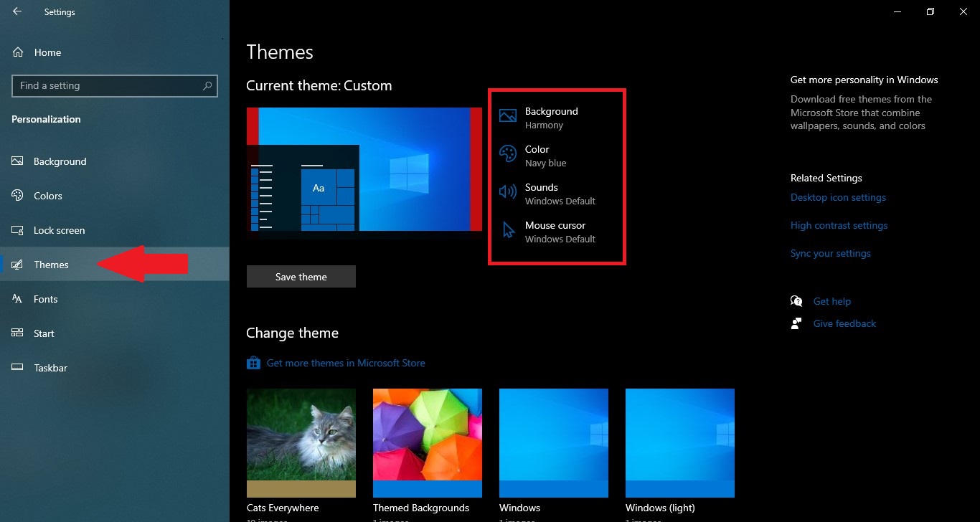
Task: Click Sync your settings link
Action: pos(831,253)
